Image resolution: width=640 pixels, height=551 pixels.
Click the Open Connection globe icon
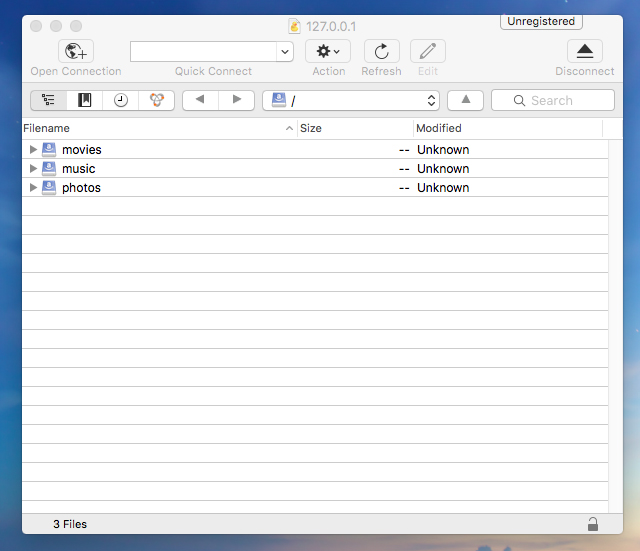point(76,52)
